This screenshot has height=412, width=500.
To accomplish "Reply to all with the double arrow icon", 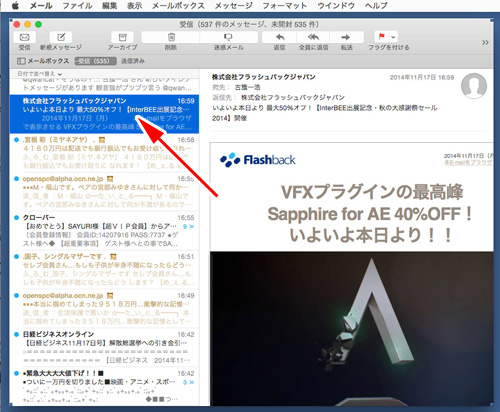I will click(x=313, y=37).
